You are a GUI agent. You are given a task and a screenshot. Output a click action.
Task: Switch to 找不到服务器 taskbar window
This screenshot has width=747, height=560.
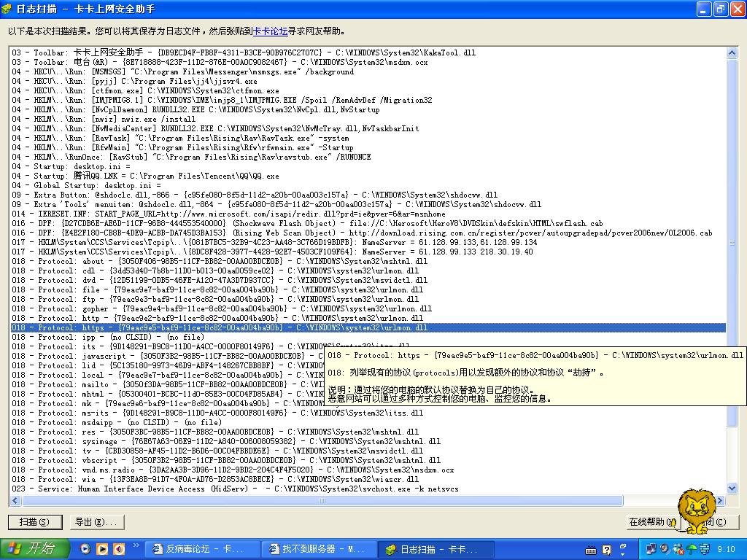[x=318, y=549]
